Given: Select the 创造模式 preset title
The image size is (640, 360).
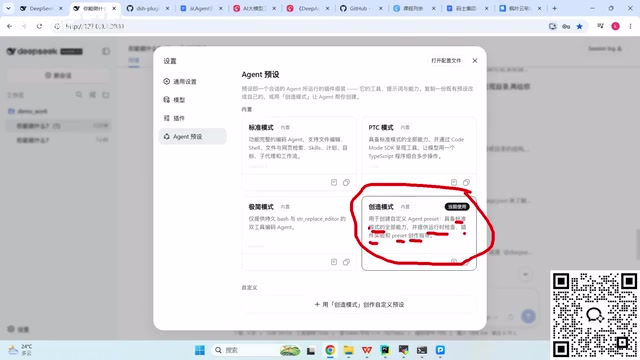Looking at the screenshot, I should 381,207.
